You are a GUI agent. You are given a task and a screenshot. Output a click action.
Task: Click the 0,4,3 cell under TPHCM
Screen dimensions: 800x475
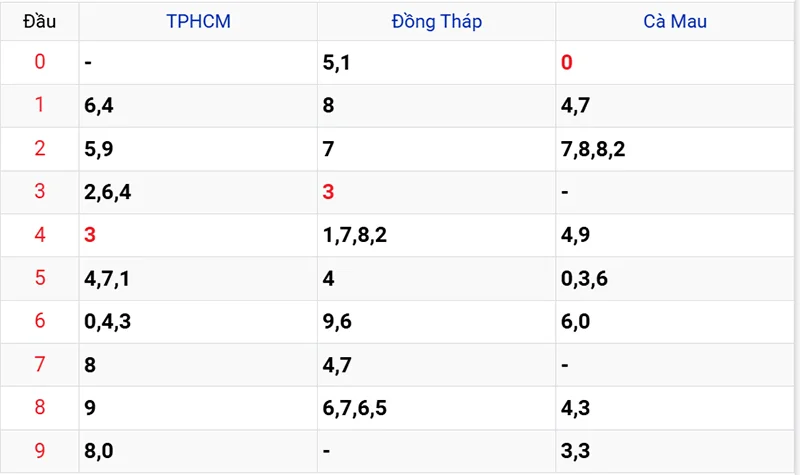point(108,321)
